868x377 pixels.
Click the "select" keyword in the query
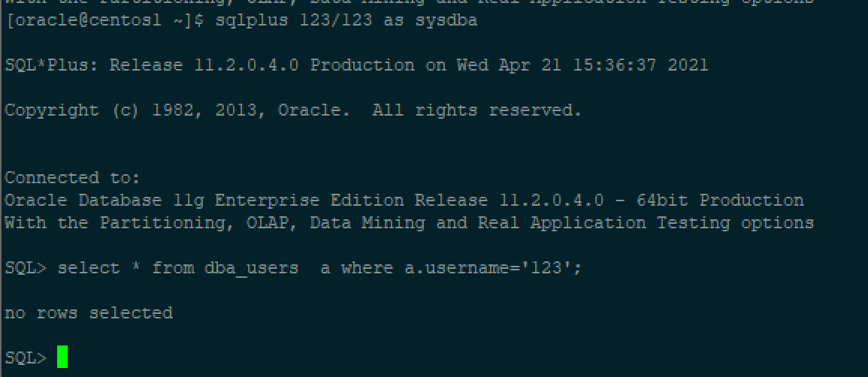[88, 268]
